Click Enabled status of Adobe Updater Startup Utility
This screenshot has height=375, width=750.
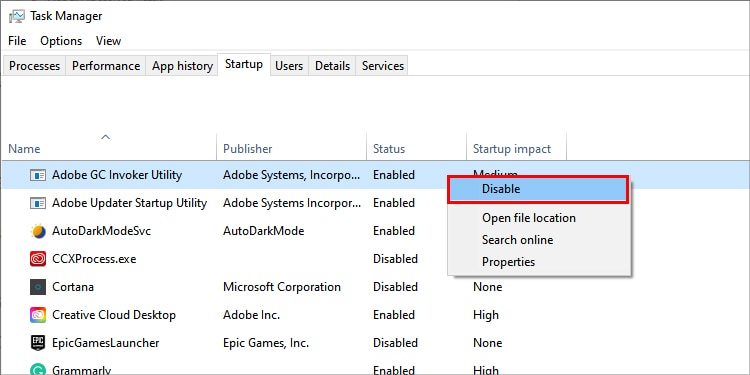pos(394,203)
